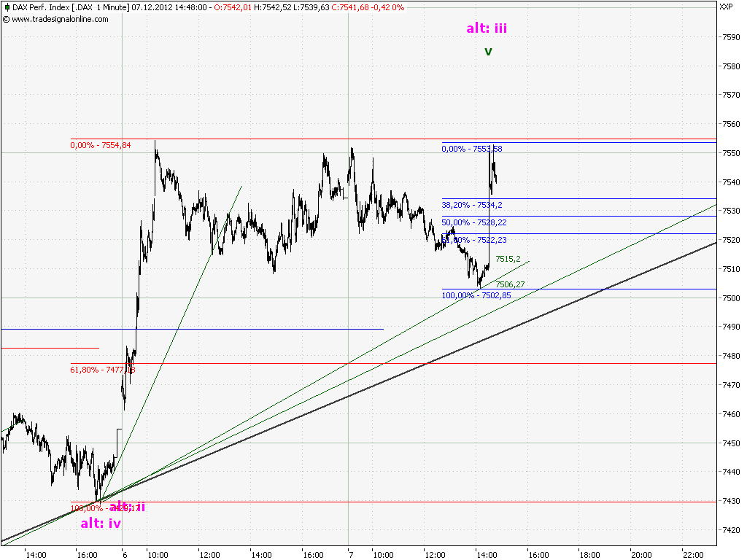
Task: Click the 7520 price axis label
Action: point(731,240)
